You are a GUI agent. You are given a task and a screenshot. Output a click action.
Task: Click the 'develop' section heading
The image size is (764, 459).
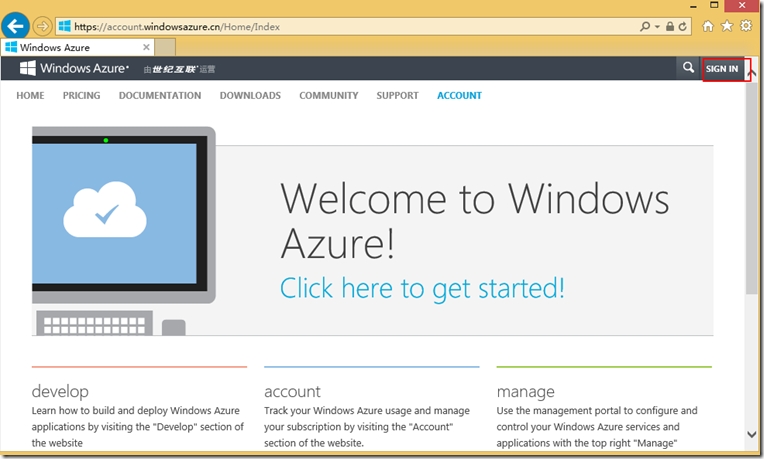pyautogui.click(x=60, y=391)
